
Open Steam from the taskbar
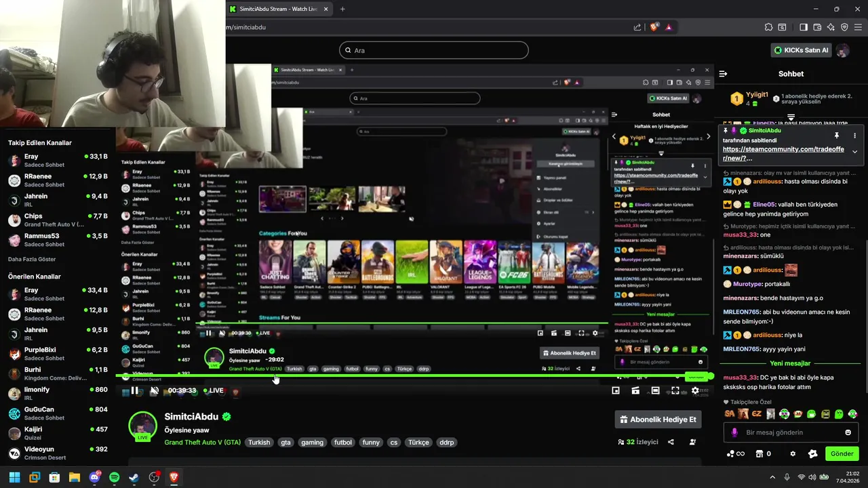pyautogui.click(x=134, y=477)
